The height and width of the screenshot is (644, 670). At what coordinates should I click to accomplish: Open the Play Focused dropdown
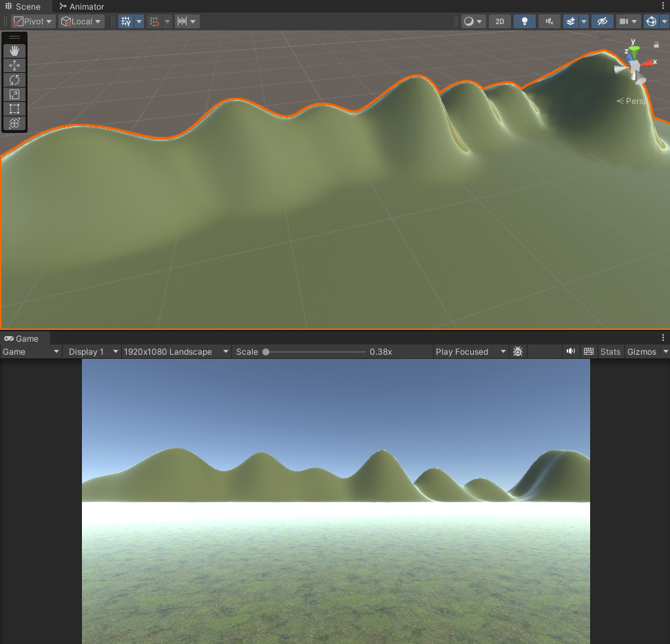coord(470,351)
